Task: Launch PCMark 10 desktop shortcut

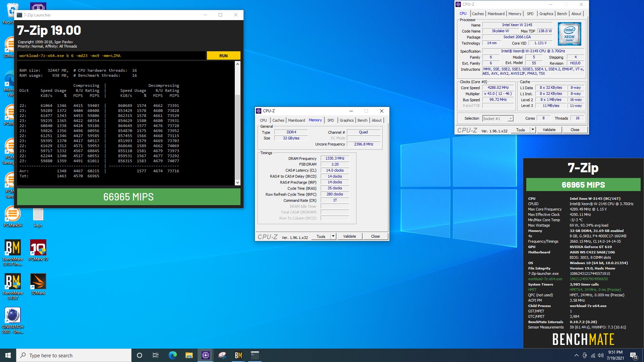Action: 38,250
